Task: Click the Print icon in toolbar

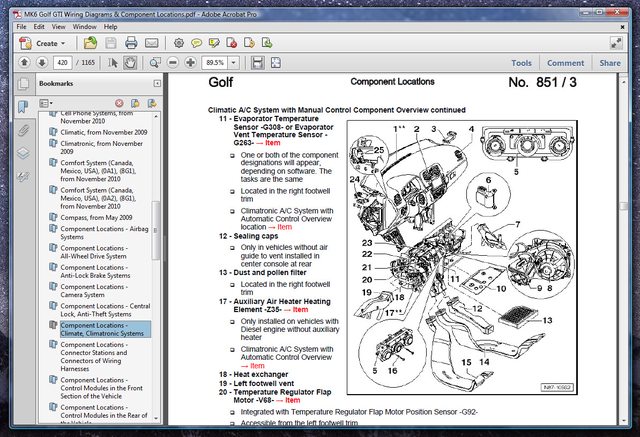Action: point(132,43)
